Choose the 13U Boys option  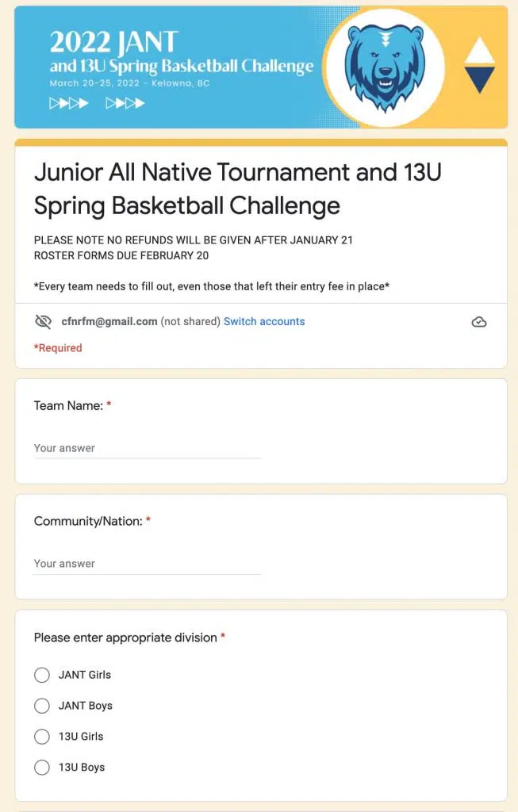[x=42, y=768]
